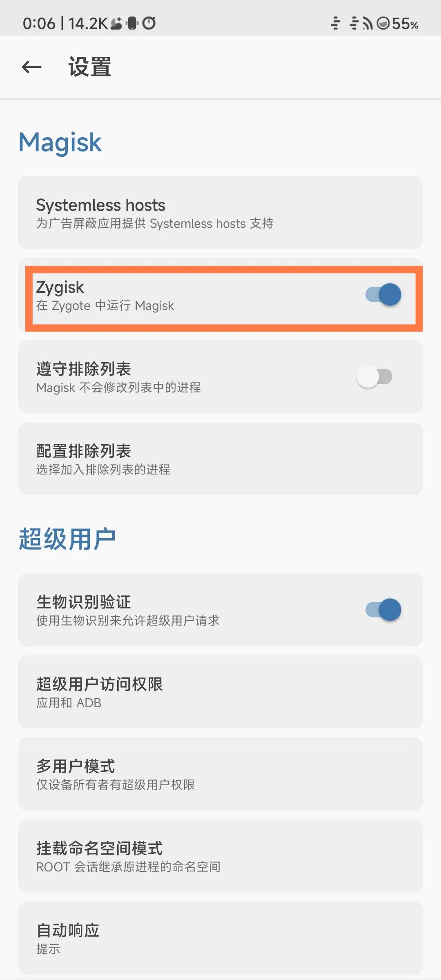This screenshot has height=980, width=441.
Task: Tap the 设置 page title
Action: coord(90,67)
